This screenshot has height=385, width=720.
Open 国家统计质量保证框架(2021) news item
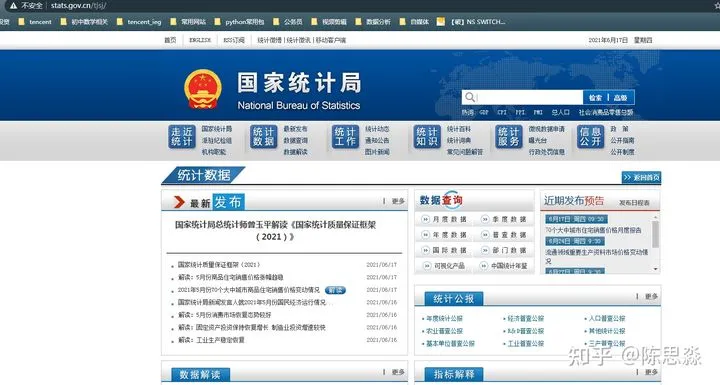[x=219, y=265]
